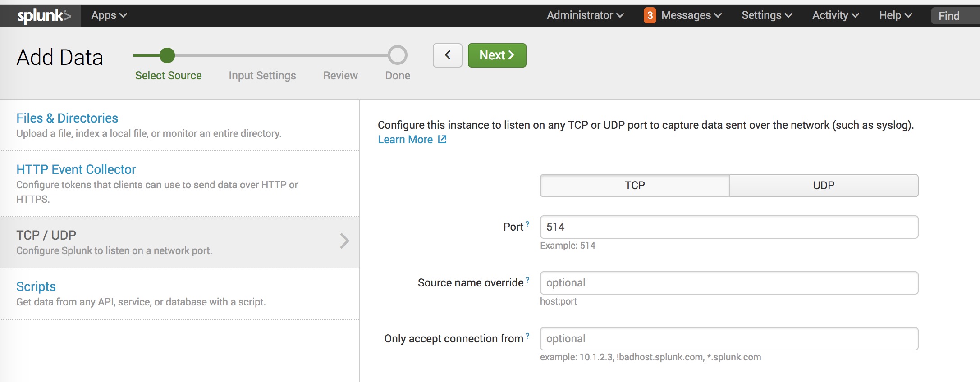Click the Port input field
Image resolution: width=980 pixels, height=382 pixels.
coord(729,227)
